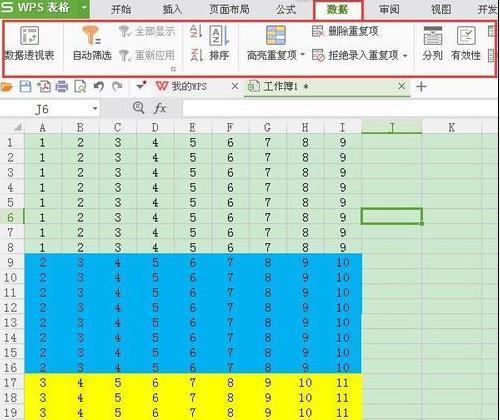Click the Undo arrow
The image size is (500, 420).
click(99, 87)
